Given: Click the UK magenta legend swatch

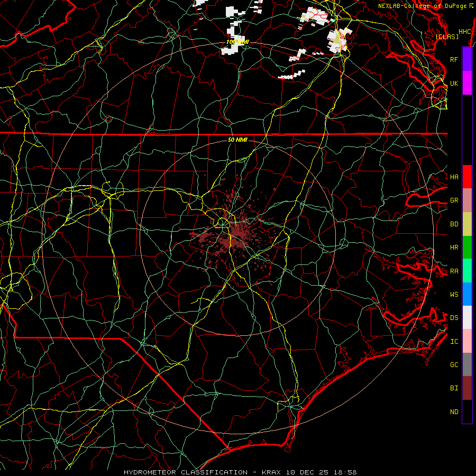Looking at the screenshot, I should (467, 83).
